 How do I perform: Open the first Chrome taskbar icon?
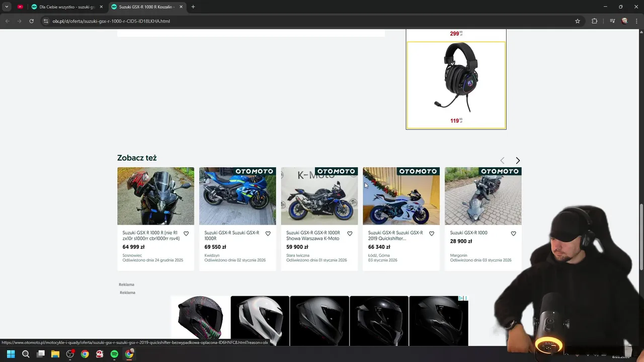pos(85,354)
